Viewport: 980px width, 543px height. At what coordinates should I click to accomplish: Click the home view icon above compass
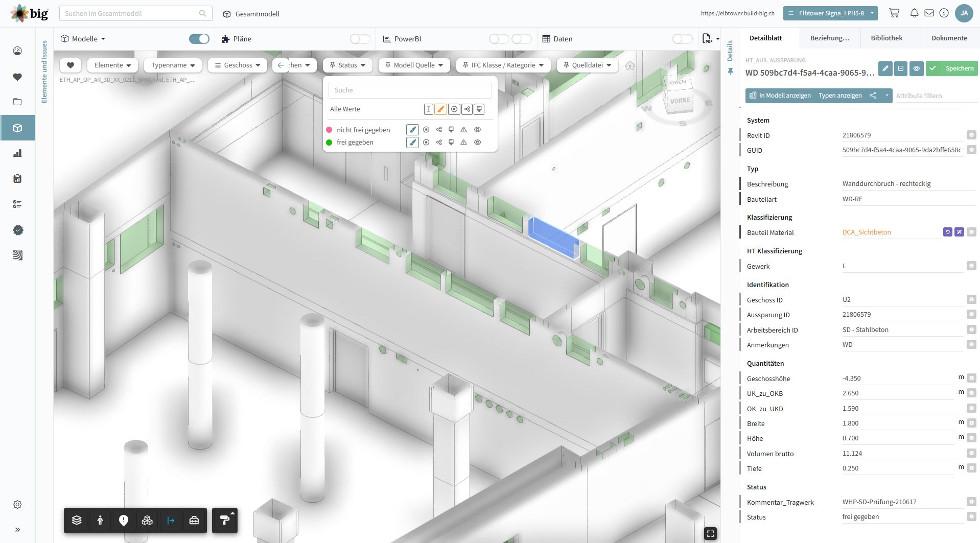click(630, 65)
